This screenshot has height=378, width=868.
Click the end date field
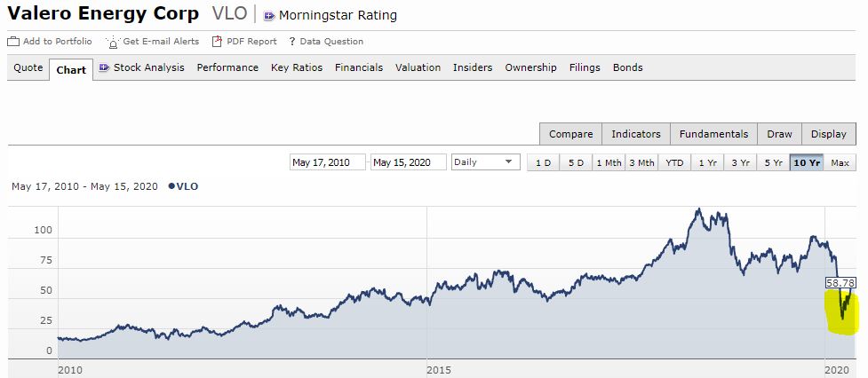408,162
